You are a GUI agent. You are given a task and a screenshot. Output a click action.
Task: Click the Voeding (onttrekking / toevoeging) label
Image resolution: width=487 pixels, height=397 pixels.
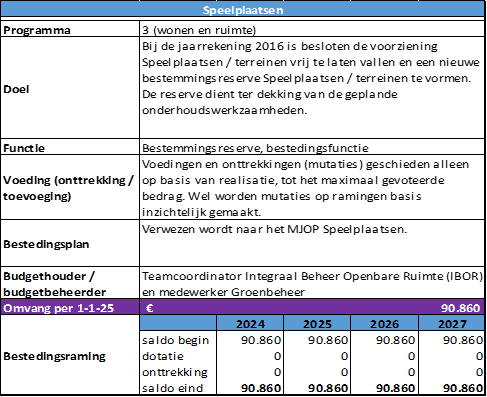click(x=69, y=188)
